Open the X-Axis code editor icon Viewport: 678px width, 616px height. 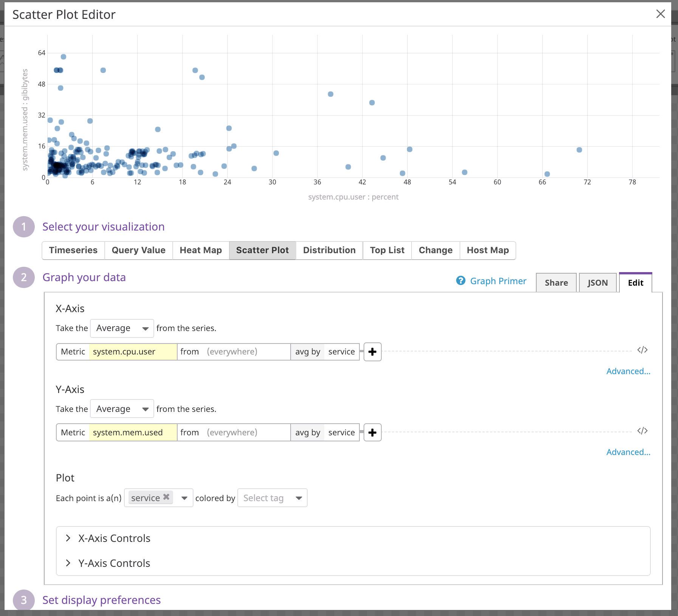642,350
